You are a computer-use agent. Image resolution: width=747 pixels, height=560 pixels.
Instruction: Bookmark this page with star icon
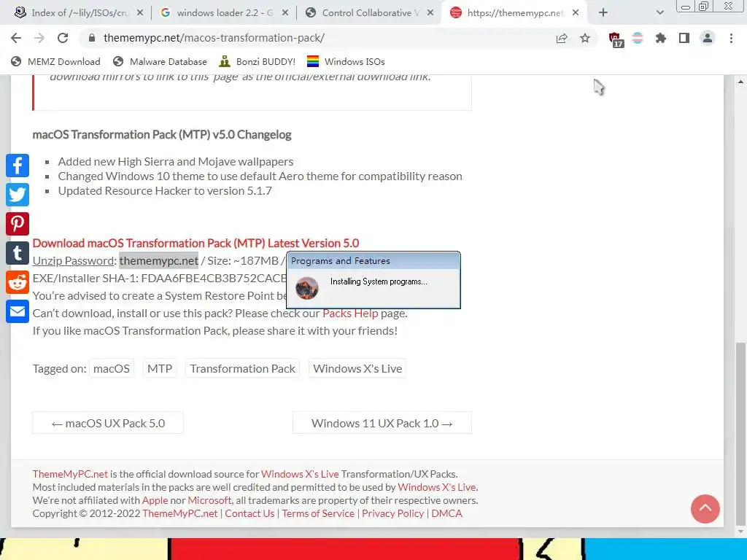(x=585, y=39)
